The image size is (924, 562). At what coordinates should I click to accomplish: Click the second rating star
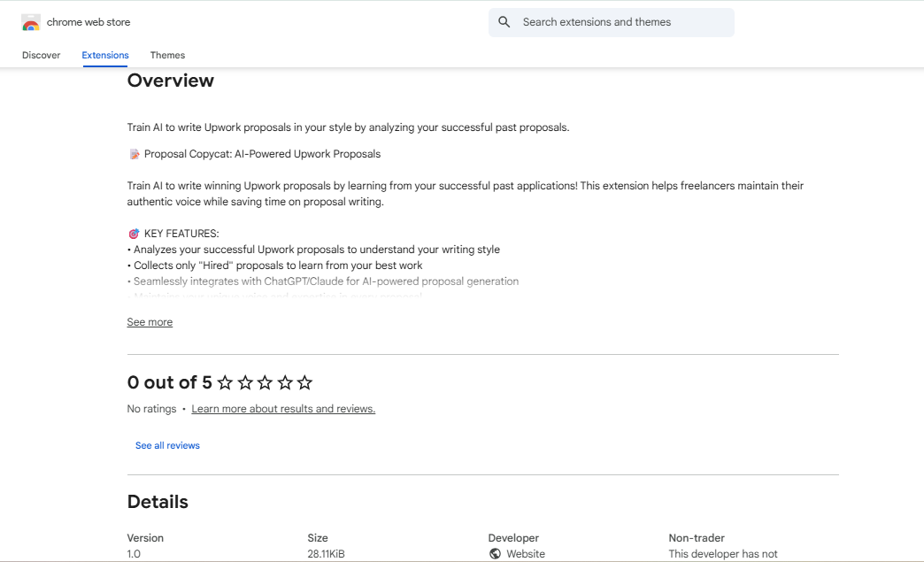point(245,383)
